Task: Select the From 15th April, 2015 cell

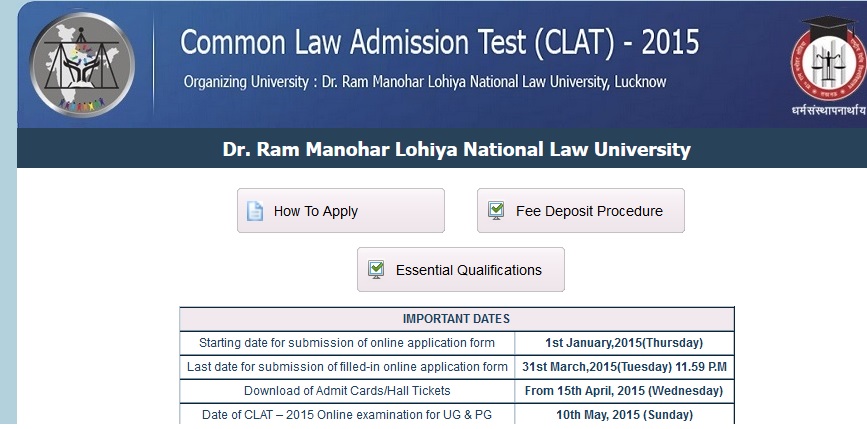Action: click(x=624, y=391)
